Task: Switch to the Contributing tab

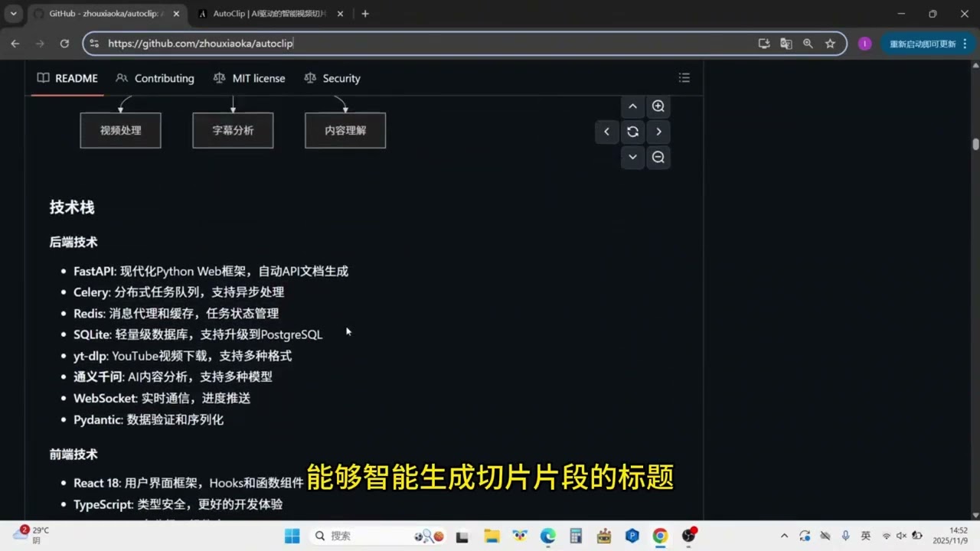Action: pos(155,78)
